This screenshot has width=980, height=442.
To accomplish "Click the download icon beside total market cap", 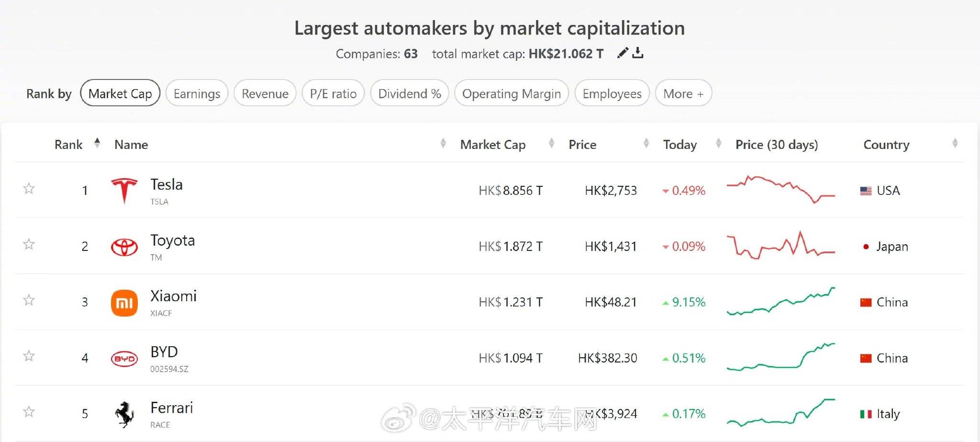I will (x=638, y=53).
